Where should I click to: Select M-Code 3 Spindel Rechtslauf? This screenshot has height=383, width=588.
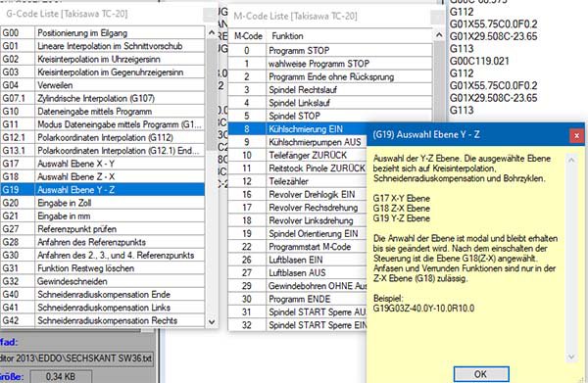[x=330, y=90]
